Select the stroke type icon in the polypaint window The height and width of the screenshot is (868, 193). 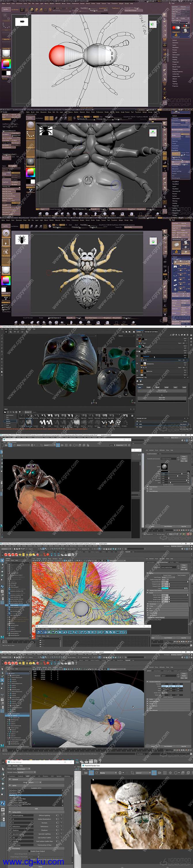[6, 243]
